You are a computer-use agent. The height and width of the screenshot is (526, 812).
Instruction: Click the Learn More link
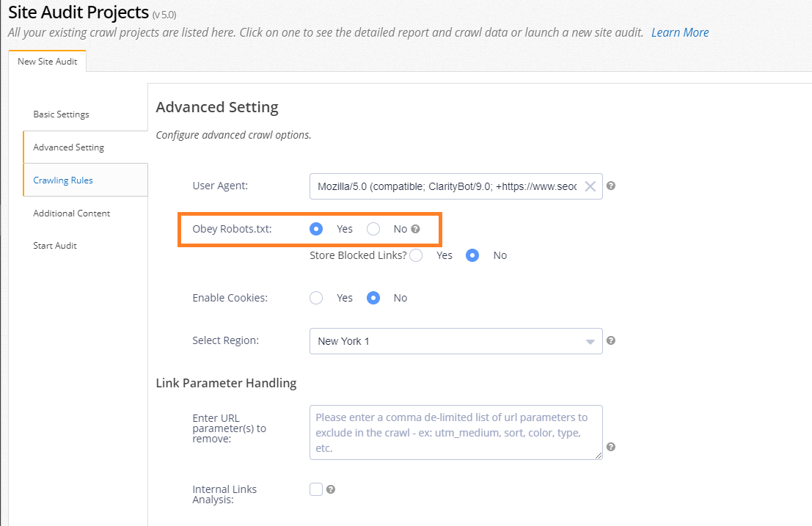point(679,32)
